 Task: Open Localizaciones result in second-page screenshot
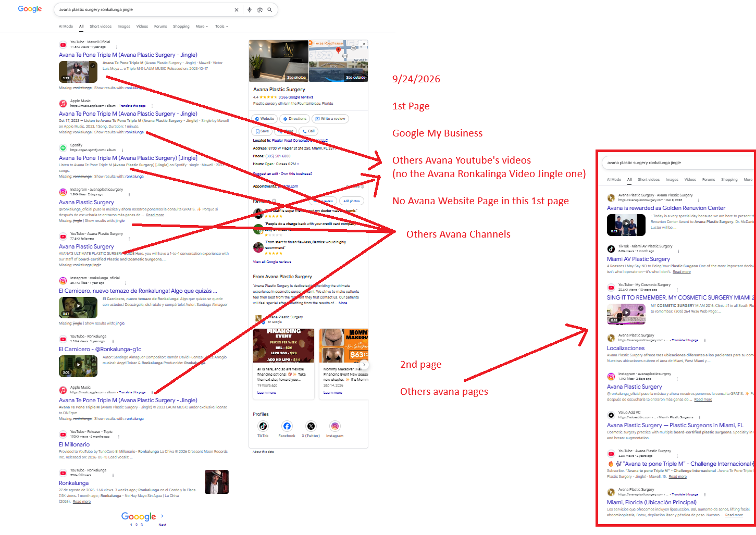626,348
